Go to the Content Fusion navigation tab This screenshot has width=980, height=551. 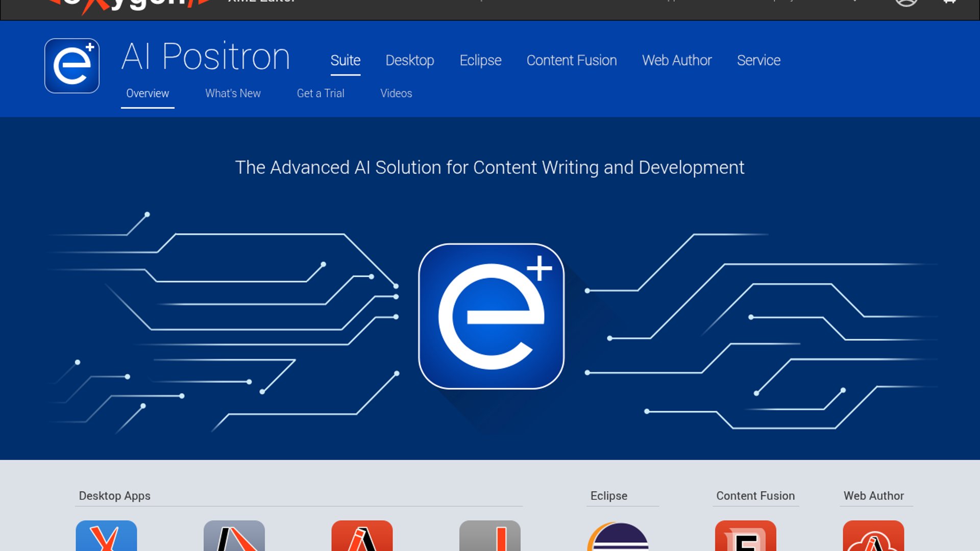572,60
